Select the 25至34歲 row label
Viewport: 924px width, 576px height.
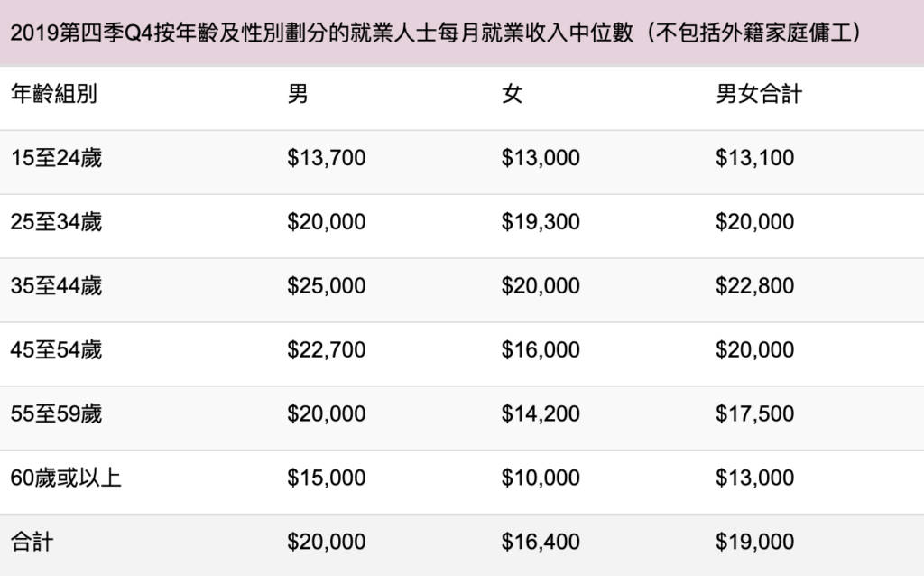click(x=56, y=222)
